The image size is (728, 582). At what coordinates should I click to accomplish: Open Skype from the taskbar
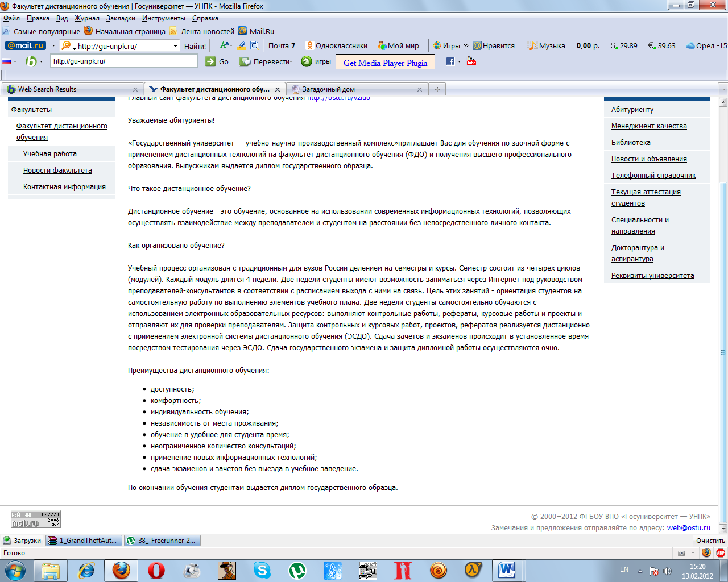point(262,570)
